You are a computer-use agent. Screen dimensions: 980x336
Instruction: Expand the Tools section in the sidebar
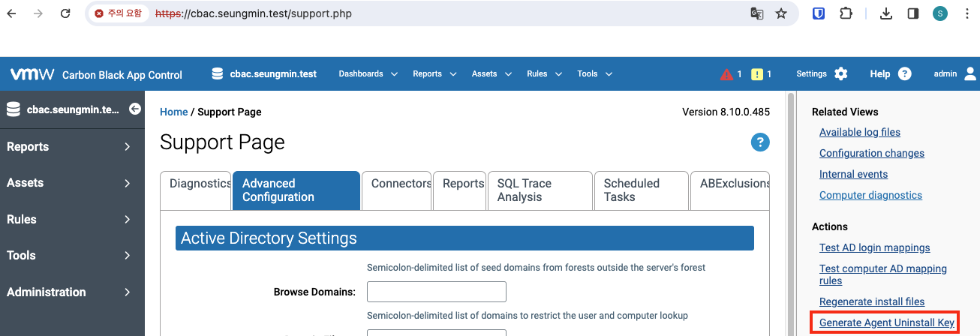point(69,255)
